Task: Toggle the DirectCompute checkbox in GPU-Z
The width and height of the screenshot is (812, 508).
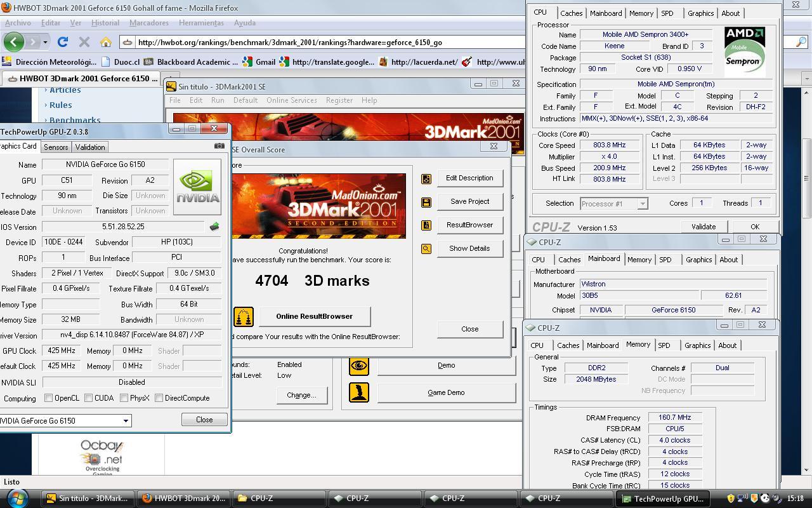Action: click(x=159, y=398)
